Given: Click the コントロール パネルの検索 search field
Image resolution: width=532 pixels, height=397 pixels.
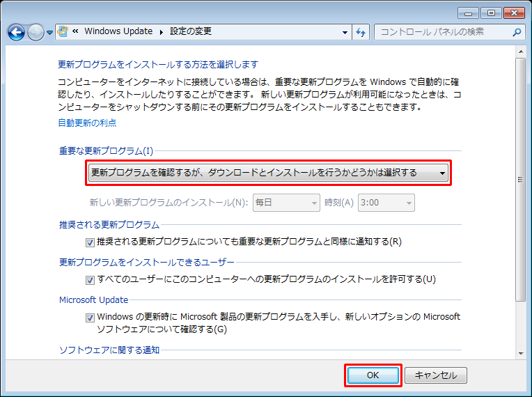Looking at the screenshot, I should click(x=450, y=32).
